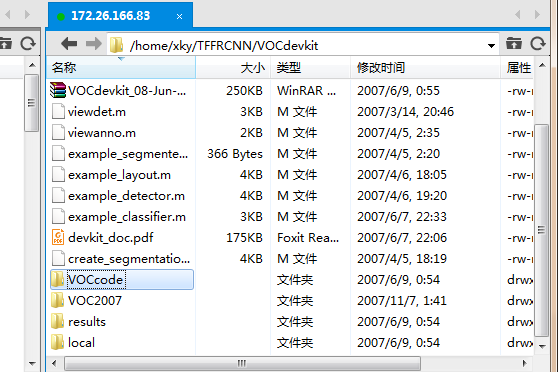Click the results folder name
Image resolution: width=558 pixels, height=372 pixels.
pos(87,322)
